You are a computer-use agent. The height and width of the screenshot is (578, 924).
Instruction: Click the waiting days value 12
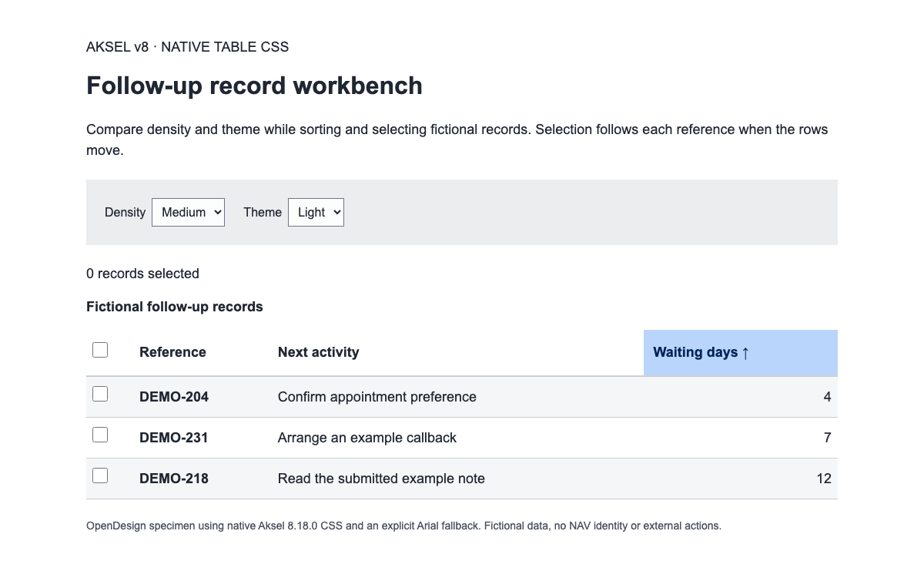tap(824, 479)
